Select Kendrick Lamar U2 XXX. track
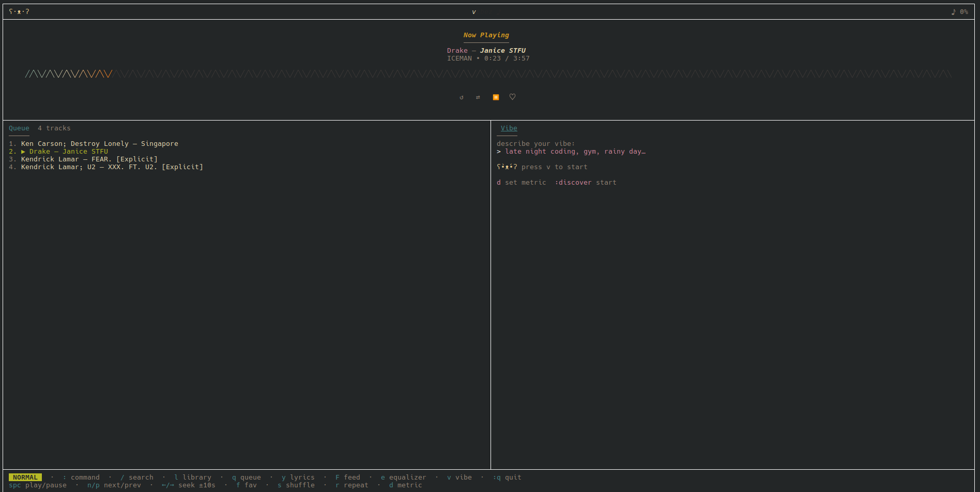 point(106,167)
